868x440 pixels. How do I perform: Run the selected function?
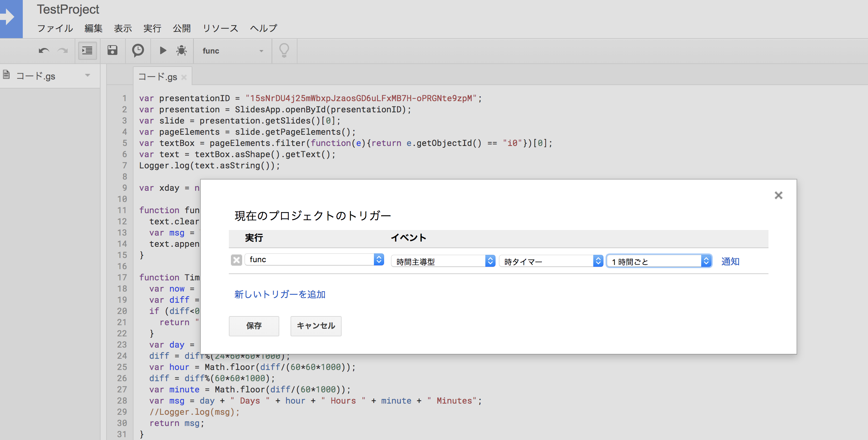coord(163,51)
